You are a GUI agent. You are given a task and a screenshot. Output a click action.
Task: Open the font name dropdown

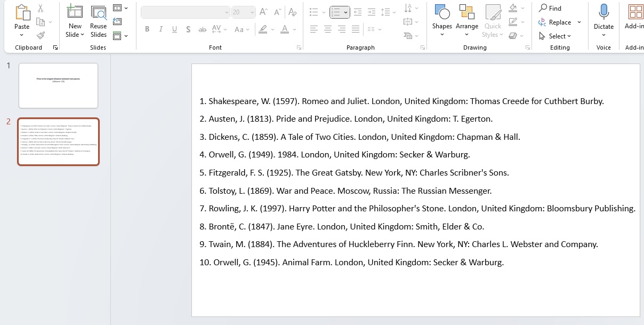tap(227, 12)
